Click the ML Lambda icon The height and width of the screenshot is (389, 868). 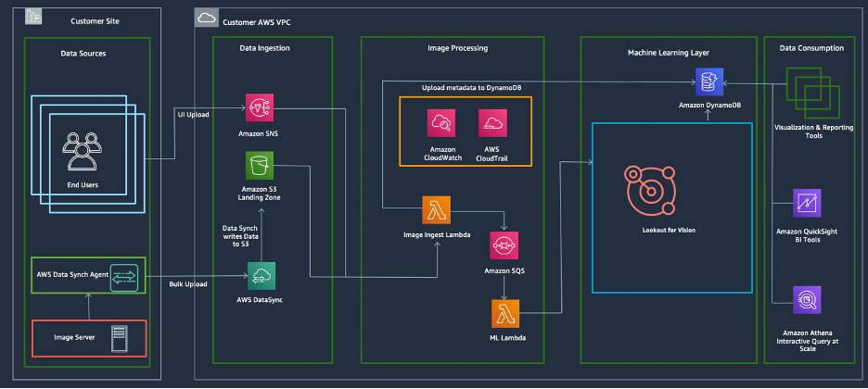pos(505,314)
